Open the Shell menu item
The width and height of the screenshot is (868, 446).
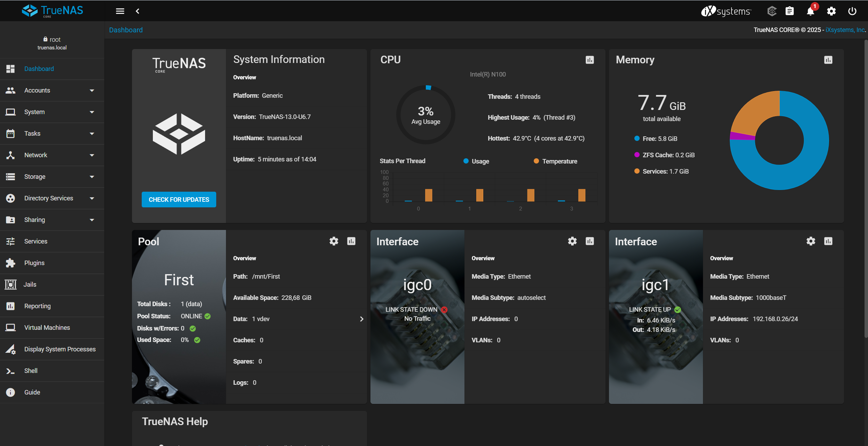(31, 371)
